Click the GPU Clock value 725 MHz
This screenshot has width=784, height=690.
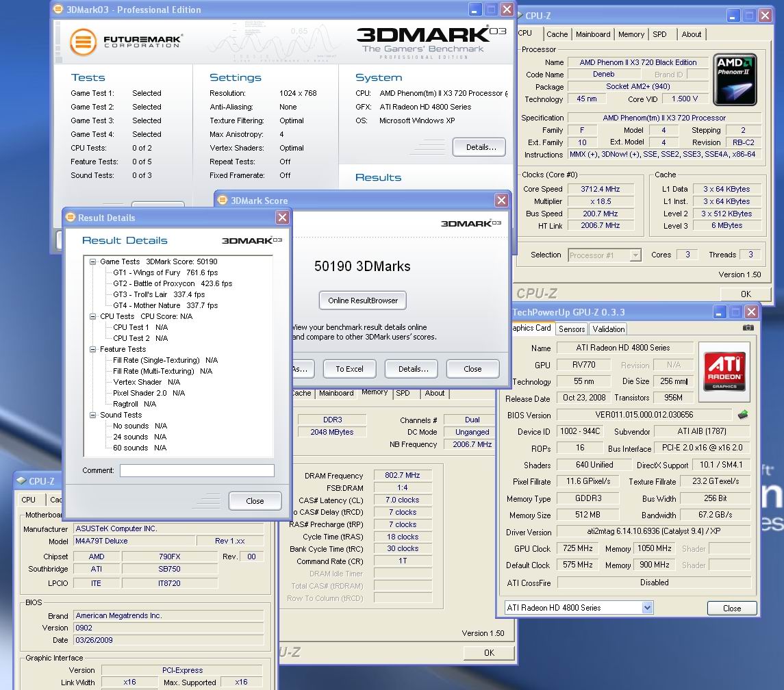577,548
